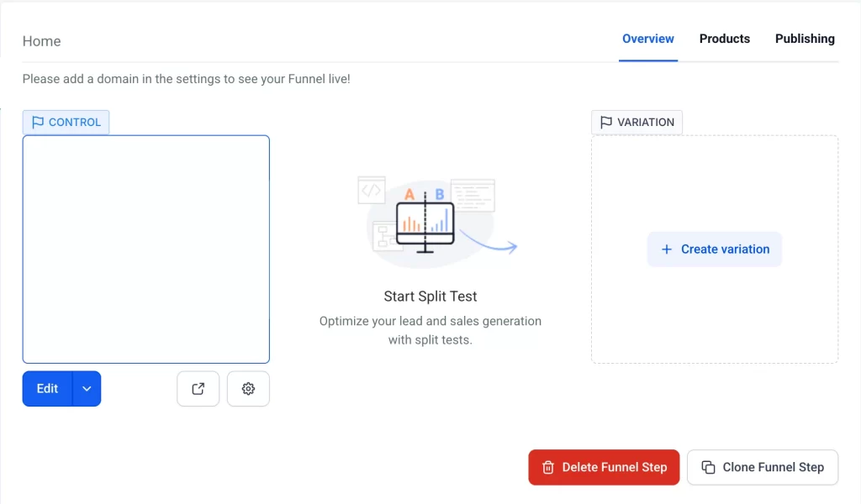The width and height of the screenshot is (861, 504).
Task: Click the blue Edit button
Action: (48, 389)
